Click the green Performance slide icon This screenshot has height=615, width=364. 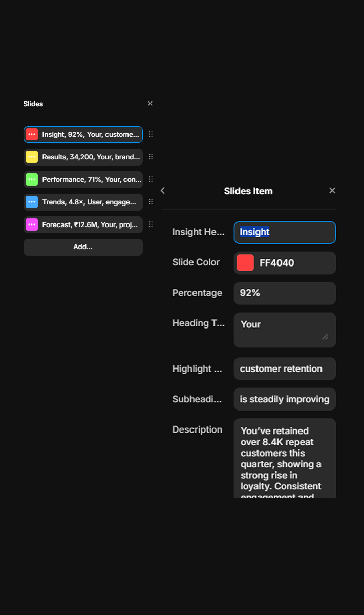pos(32,179)
